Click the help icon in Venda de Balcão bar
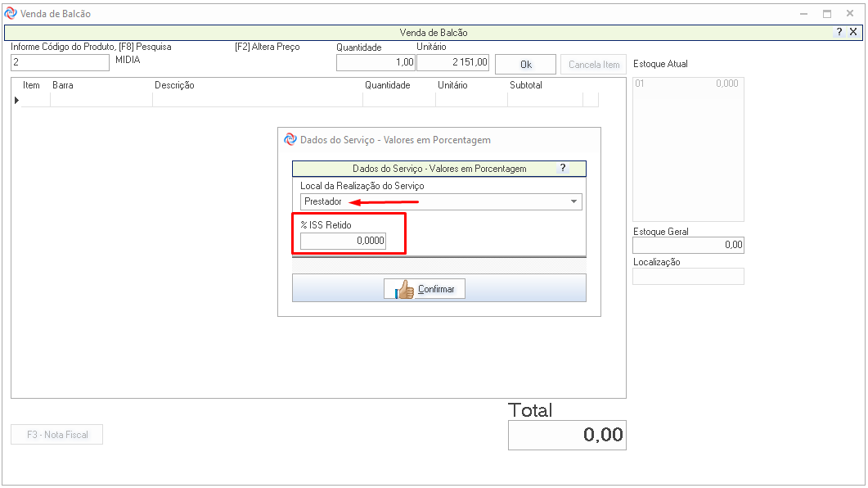Image resolution: width=868 pixels, height=488 pixels. click(839, 32)
